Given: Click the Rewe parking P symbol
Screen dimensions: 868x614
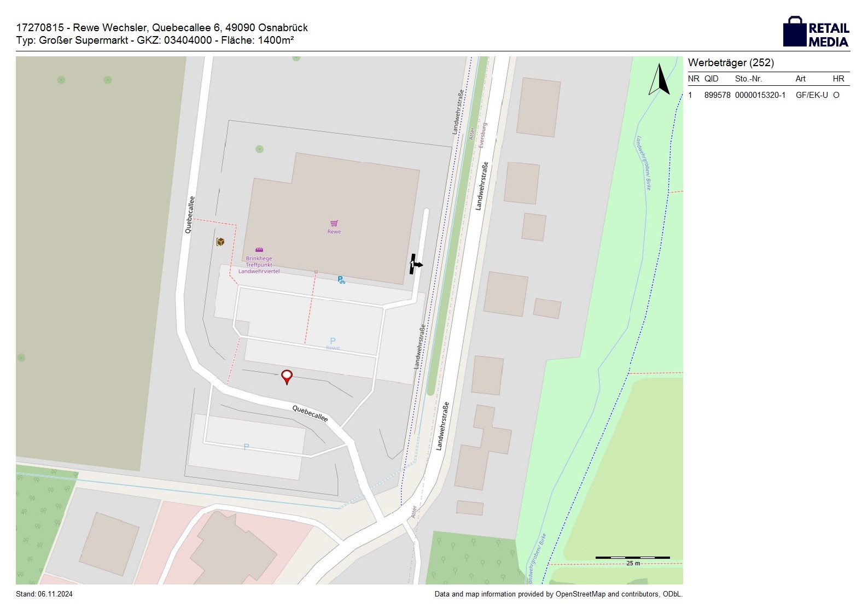Looking at the screenshot, I should [x=333, y=341].
